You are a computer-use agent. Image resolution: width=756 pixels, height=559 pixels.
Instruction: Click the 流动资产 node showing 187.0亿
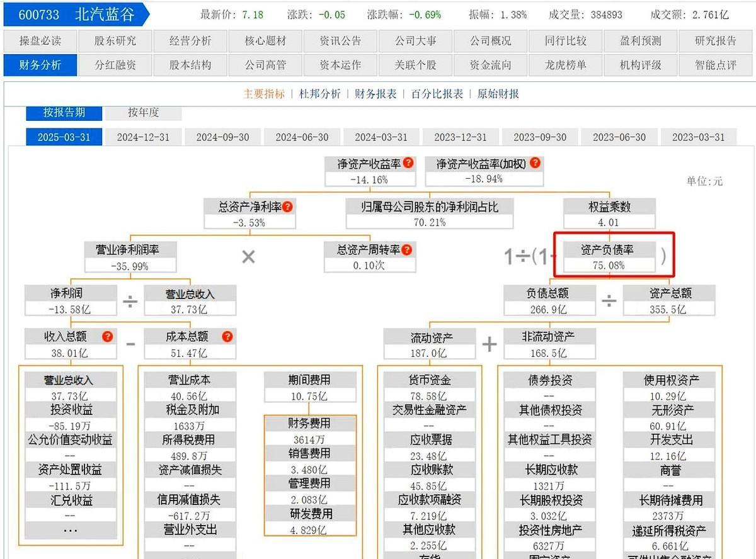coord(430,344)
